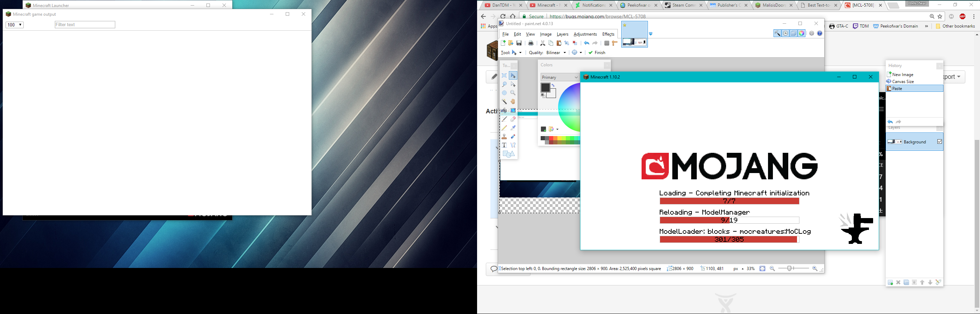Open the Primary color dropdown

[559, 77]
